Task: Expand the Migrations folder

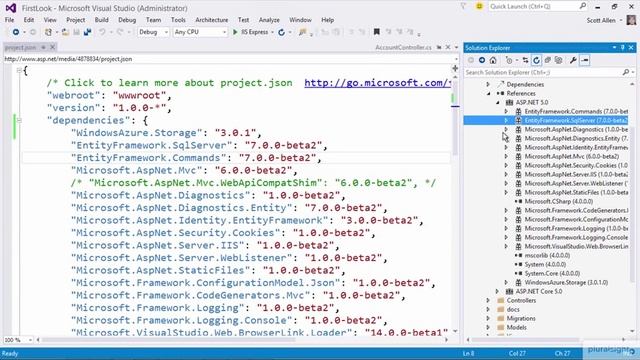Action: click(x=488, y=318)
